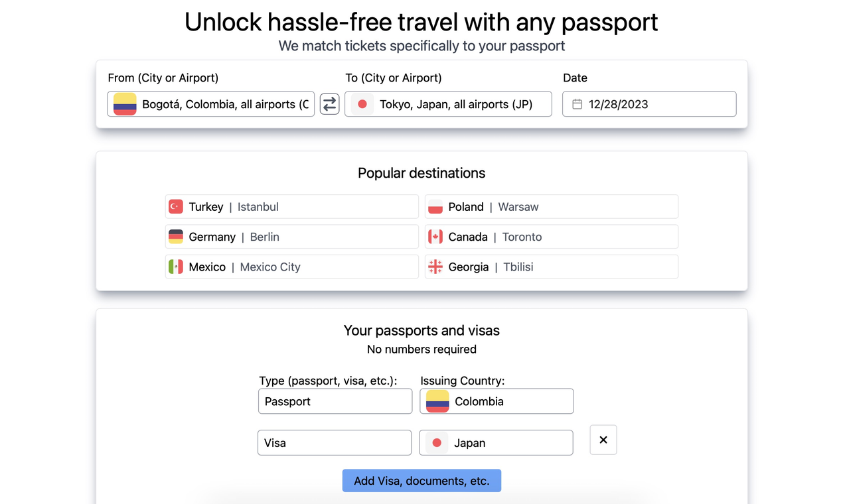Image resolution: width=843 pixels, height=504 pixels.
Task: Open the Issuing Country field showing Colombia
Action: (x=497, y=401)
